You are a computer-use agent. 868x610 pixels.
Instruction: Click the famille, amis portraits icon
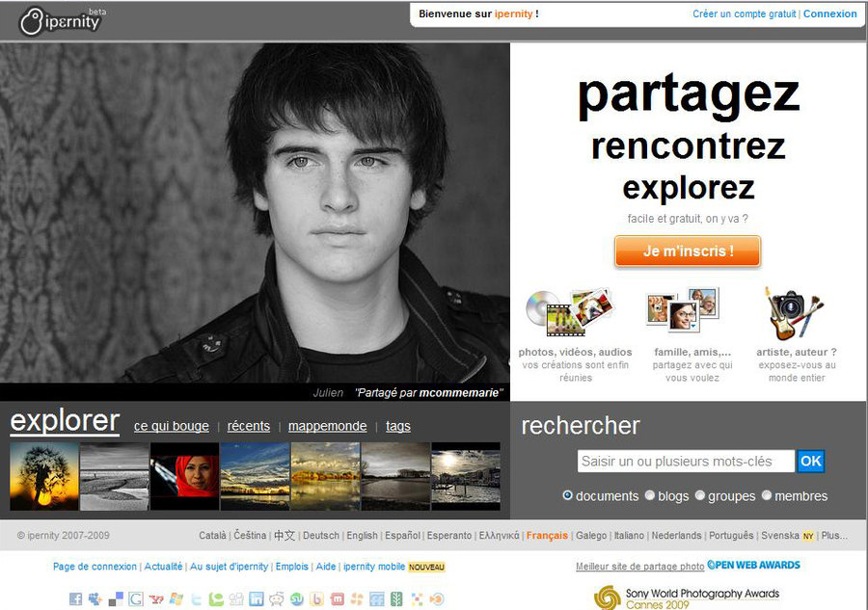(x=683, y=310)
